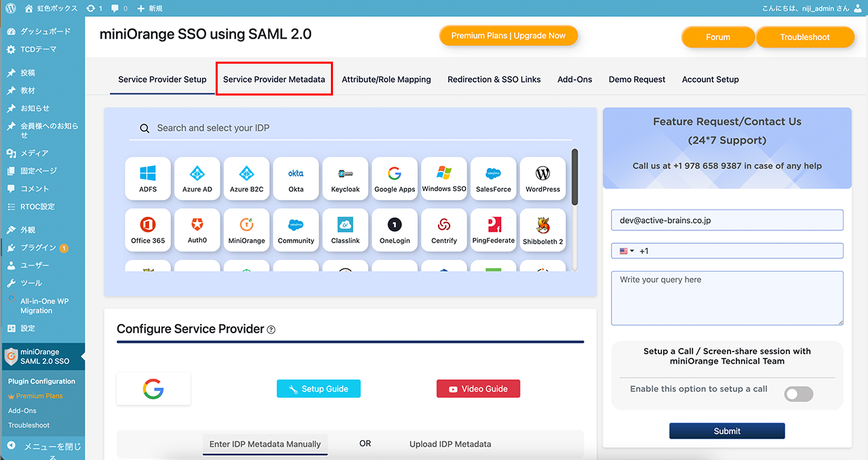Select the Salesforce Community provider tile
Viewport: 868px width, 460px height.
(x=296, y=230)
